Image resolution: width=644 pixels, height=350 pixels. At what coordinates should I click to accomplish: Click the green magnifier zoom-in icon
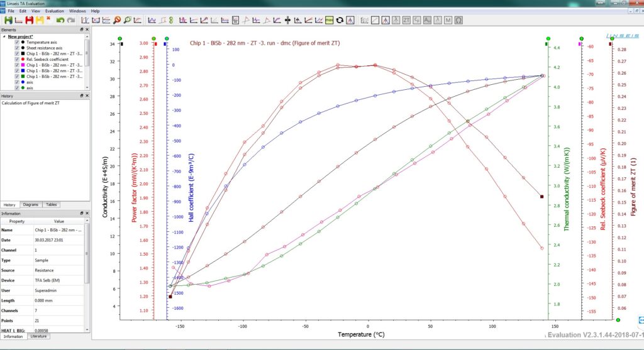pyautogui.click(x=127, y=20)
